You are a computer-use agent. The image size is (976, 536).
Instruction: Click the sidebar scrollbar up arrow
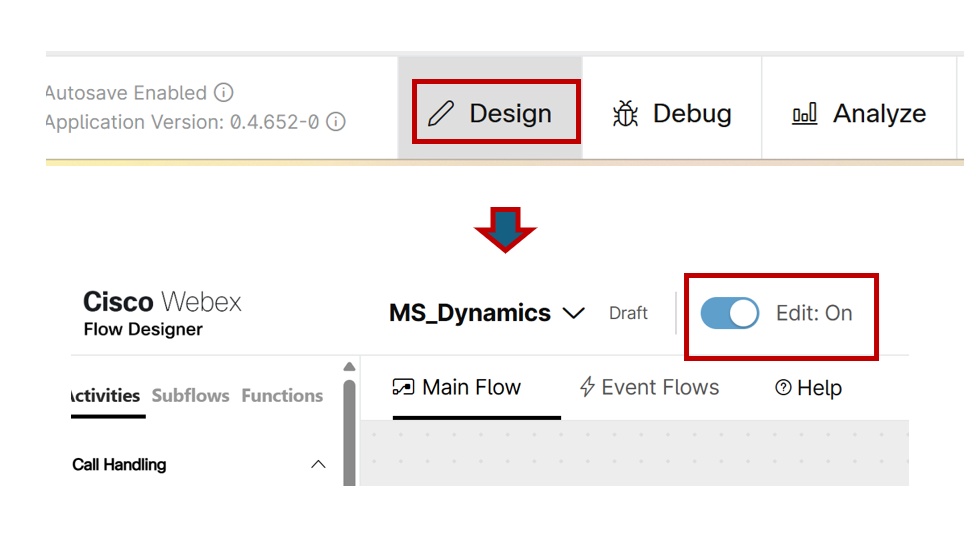click(x=349, y=366)
